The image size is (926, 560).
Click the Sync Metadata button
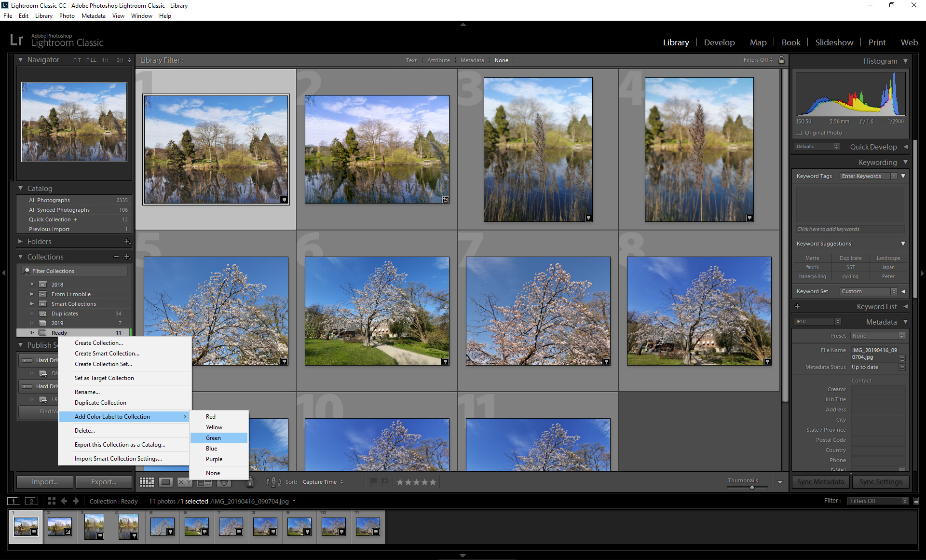click(x=820, y=482)
